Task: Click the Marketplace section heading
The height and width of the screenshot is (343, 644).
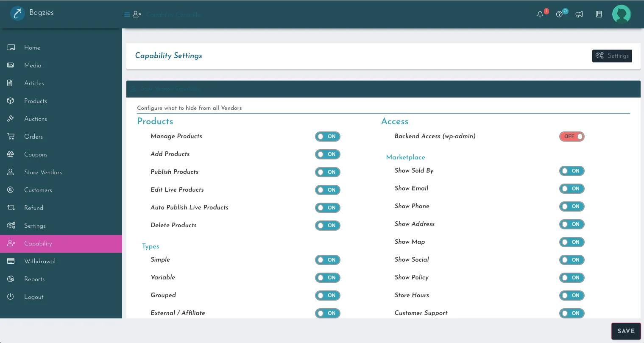Action: coord(405,157)
